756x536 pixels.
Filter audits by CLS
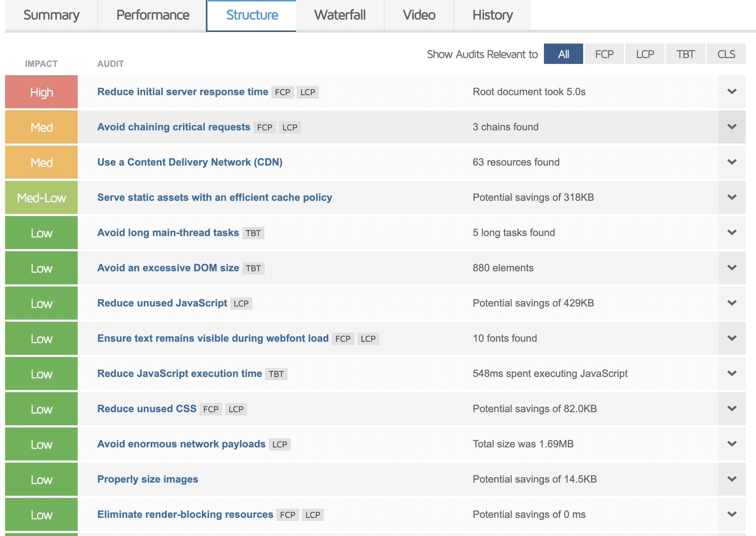point(726,54)
